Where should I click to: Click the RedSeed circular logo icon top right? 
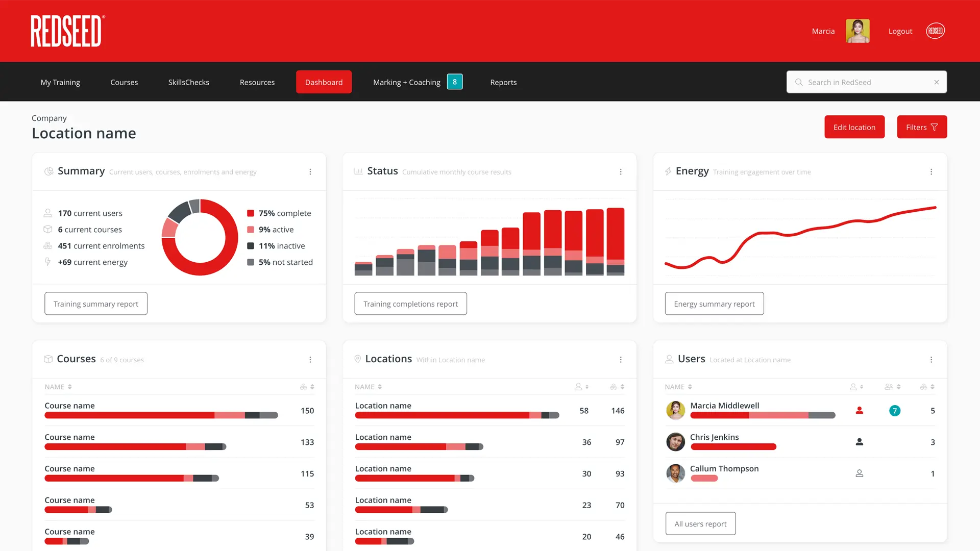point(935,31)
